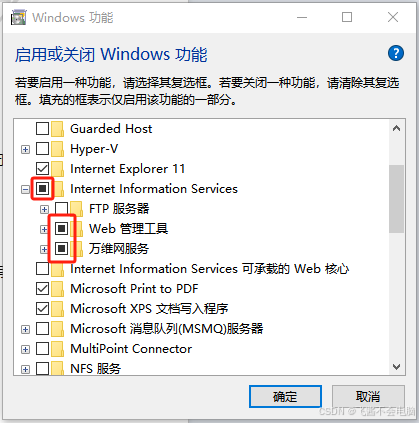Select Internet Information Services 可承载的 Web 核心
Viewport: 419px width, 423px height.
pyautogui.click(x=210, y=269)
